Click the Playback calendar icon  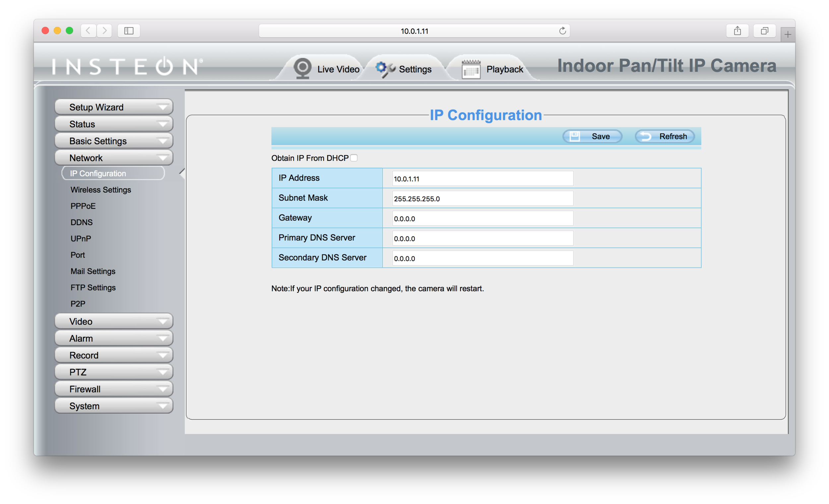point(471,69)
